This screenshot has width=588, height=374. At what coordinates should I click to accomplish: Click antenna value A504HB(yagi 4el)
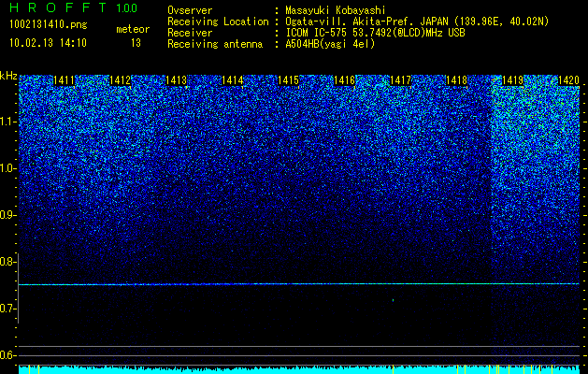[330, 44]
